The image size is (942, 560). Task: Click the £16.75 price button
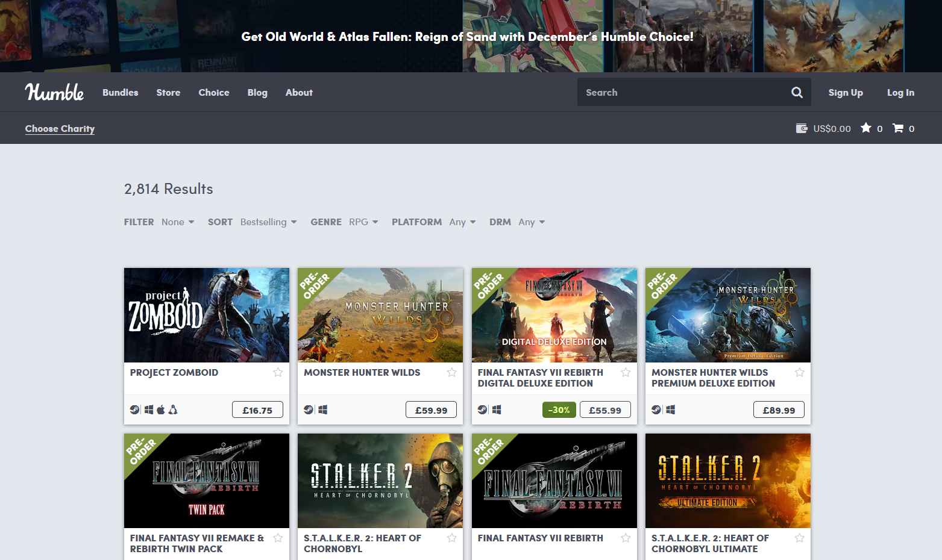[257, 410]
